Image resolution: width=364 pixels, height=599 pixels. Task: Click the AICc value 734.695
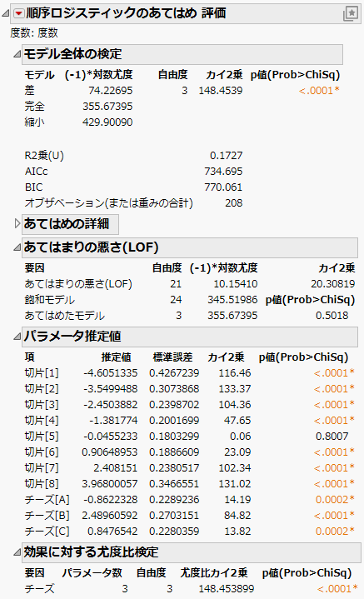tap(223, 171)
